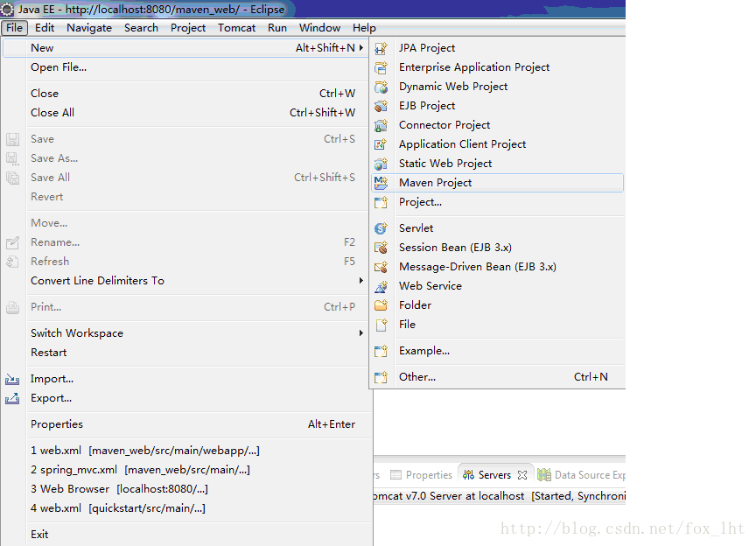Click the JPA Project icon
This screenshot has width=756, height=546.
(381, 48)
